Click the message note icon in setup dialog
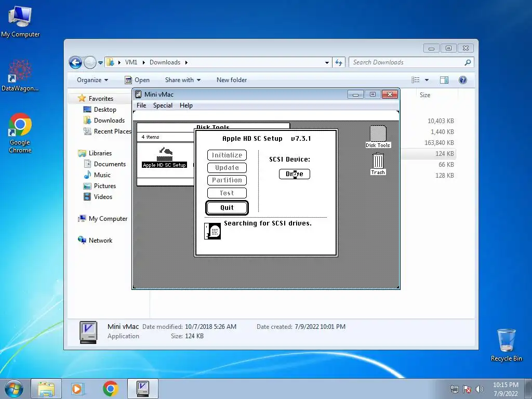 click(x=212, y=231)
